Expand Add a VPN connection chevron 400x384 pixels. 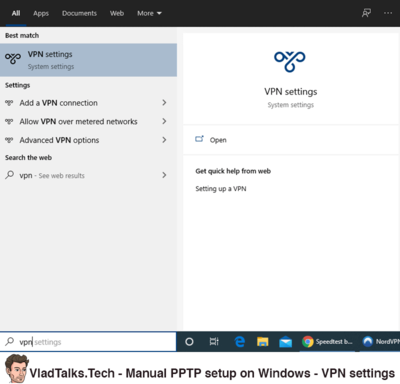coord(164,103)
